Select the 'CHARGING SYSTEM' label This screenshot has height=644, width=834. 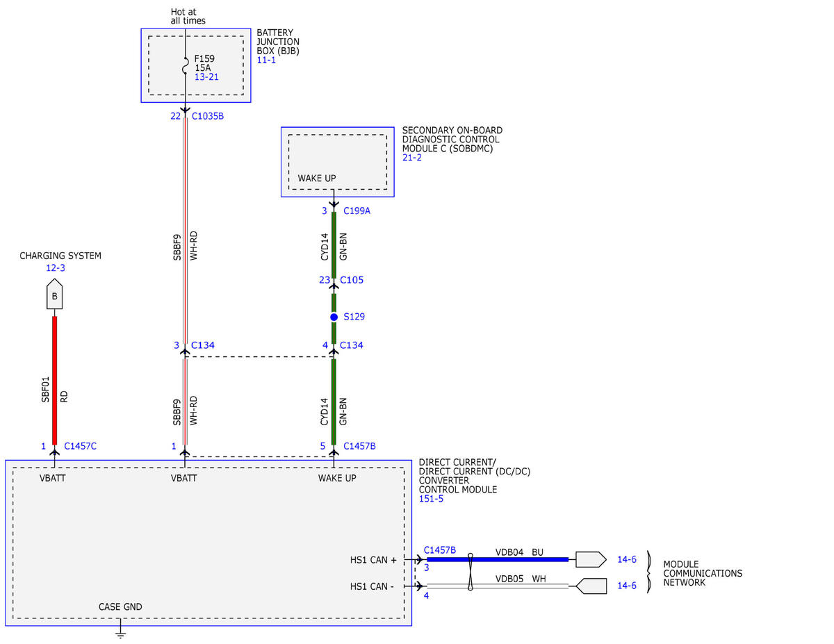(x=60, y=256)
